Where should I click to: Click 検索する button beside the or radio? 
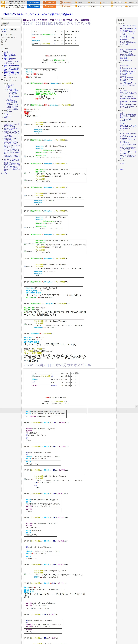pyautogui.click(x=13, y=30)
